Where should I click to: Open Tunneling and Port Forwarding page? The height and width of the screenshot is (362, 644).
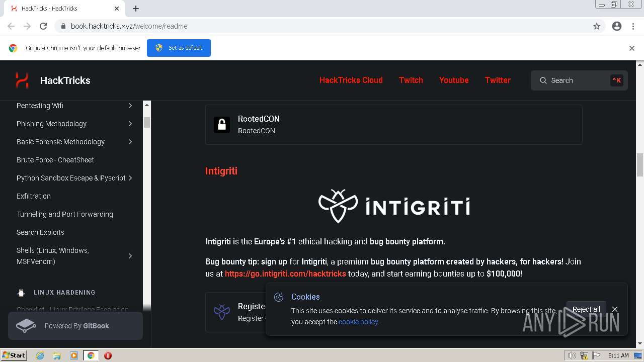(65, 214)
